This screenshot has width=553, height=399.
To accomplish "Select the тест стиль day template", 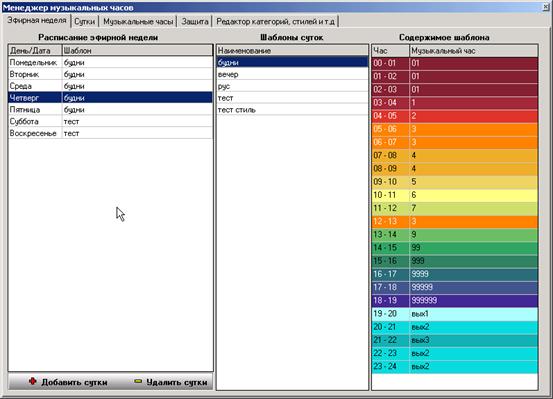I will tap(292, 110).
